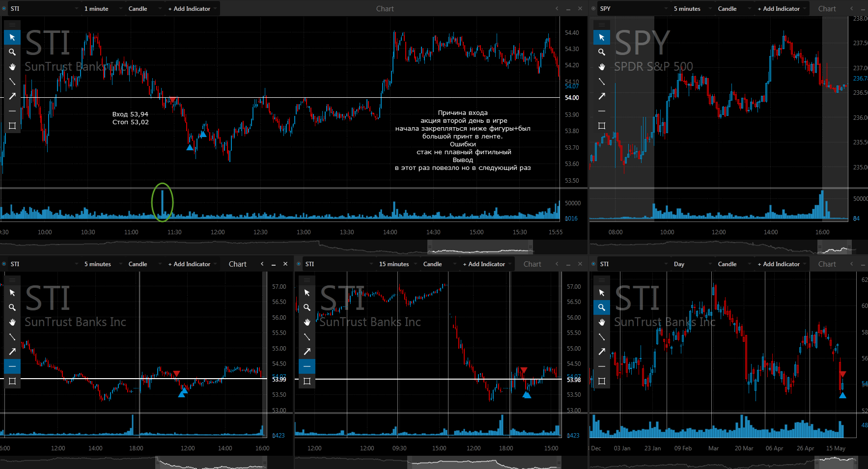Image resolution: width=868 pixels, height=469 pixels.
Task: Select pointer tool in STI Day chart
Action: tap(602, 293)
